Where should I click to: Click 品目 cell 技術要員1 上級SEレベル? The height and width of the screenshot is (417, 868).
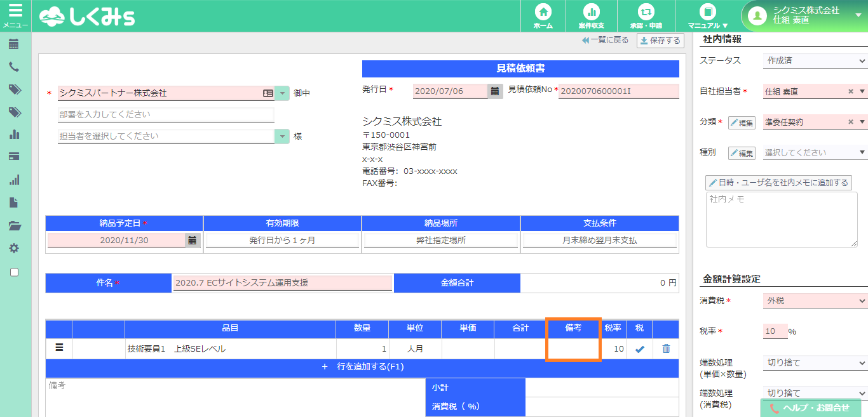click(x=230, y=348)
